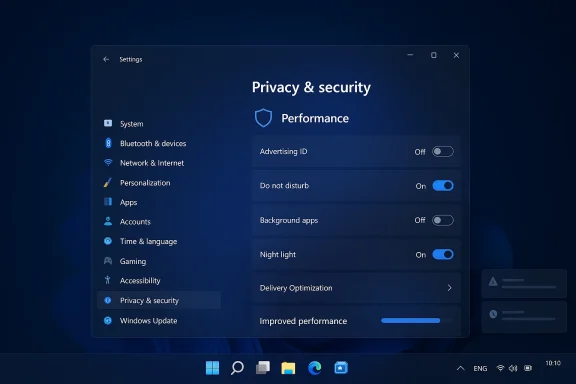Click the Night light label
This screenshot has width=576, height=384.
pos(277,254)
